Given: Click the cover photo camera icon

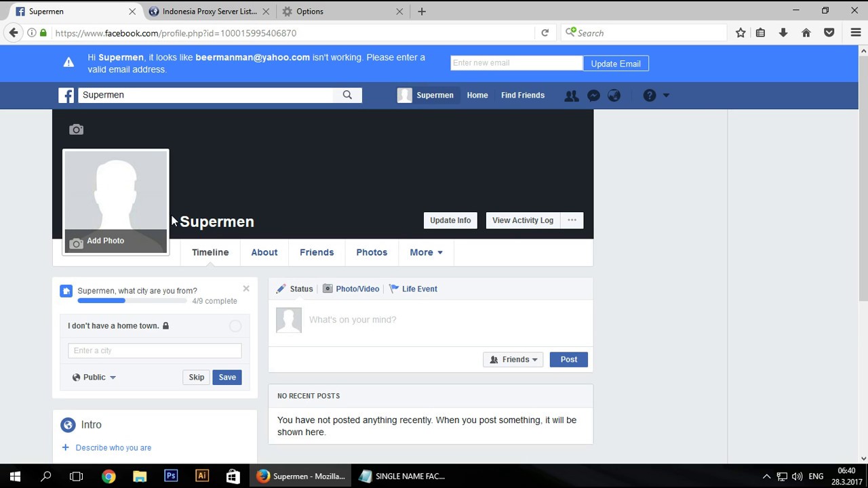Looking at the screenshot, I should (76, 129).
